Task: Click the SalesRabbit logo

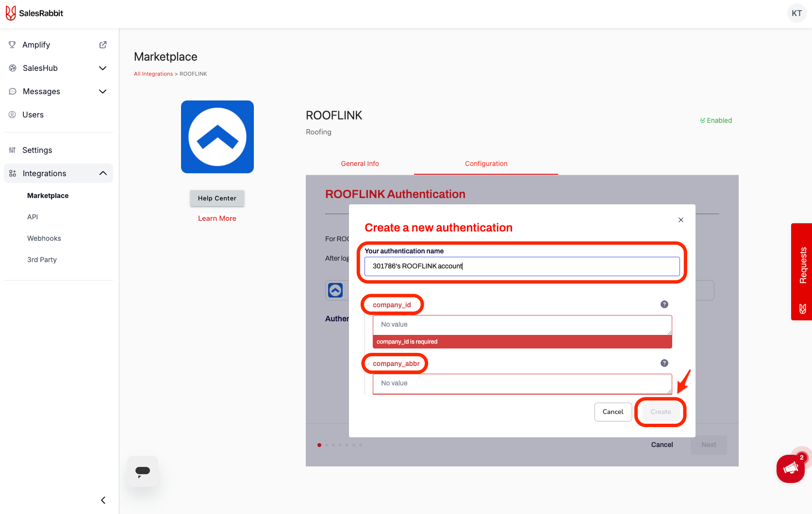Action: pos(34,13)
